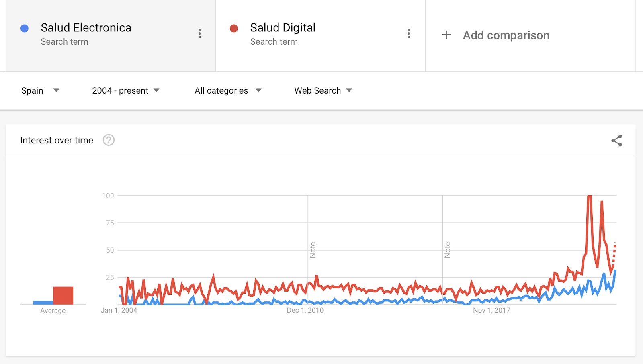This screenshot has height=364, width=643.
Task: Open options menu for Salud Digital term
Action: [409, 33]
